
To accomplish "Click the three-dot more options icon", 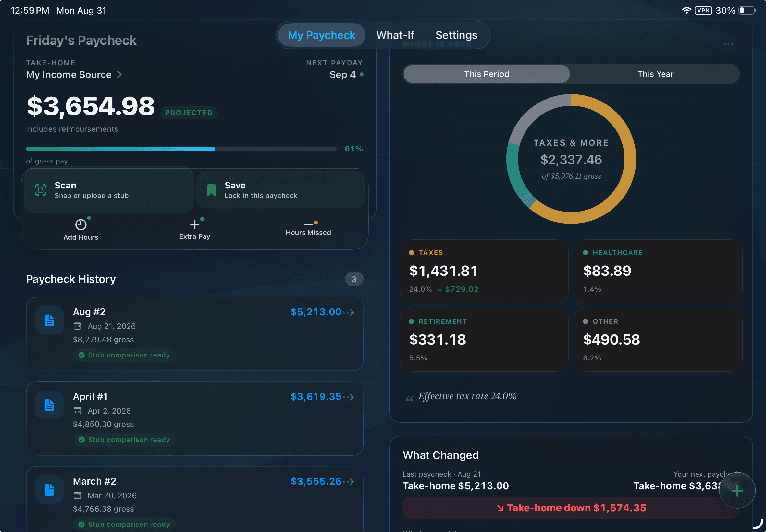I will [728, 44].
